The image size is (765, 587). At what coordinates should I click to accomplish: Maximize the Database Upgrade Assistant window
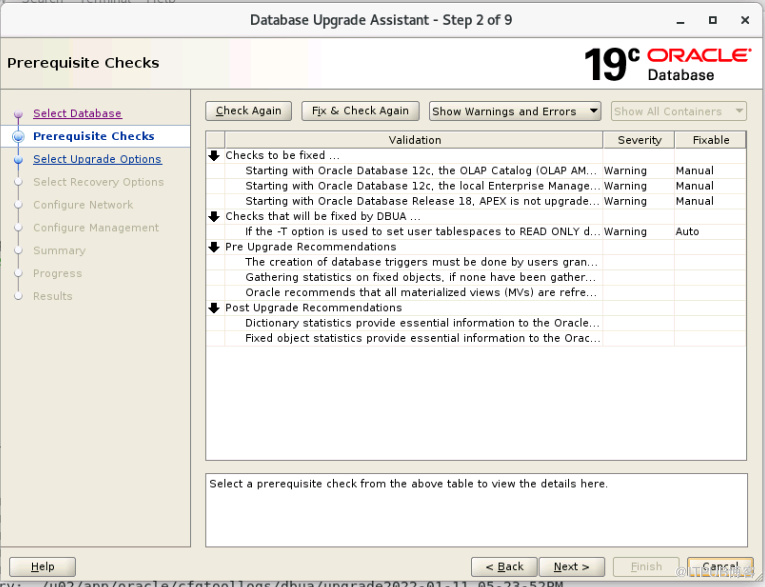[x=713, y=20]
